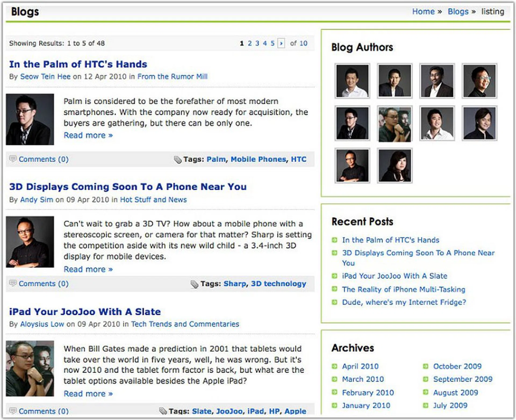Open the Tech Trends and Commentaries category
This screenshot has width=516, height=420.
point(185,324)
